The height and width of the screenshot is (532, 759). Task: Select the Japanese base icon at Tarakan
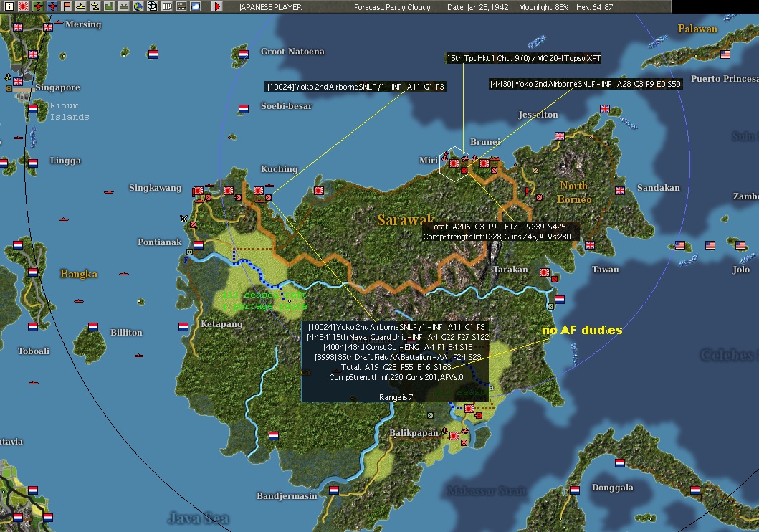pos(545,272)
